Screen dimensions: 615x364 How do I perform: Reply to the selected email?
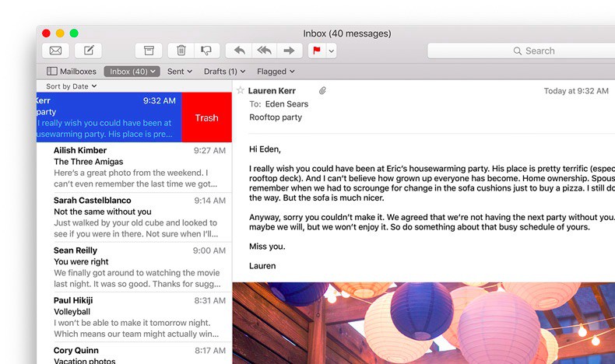[239, 51]
